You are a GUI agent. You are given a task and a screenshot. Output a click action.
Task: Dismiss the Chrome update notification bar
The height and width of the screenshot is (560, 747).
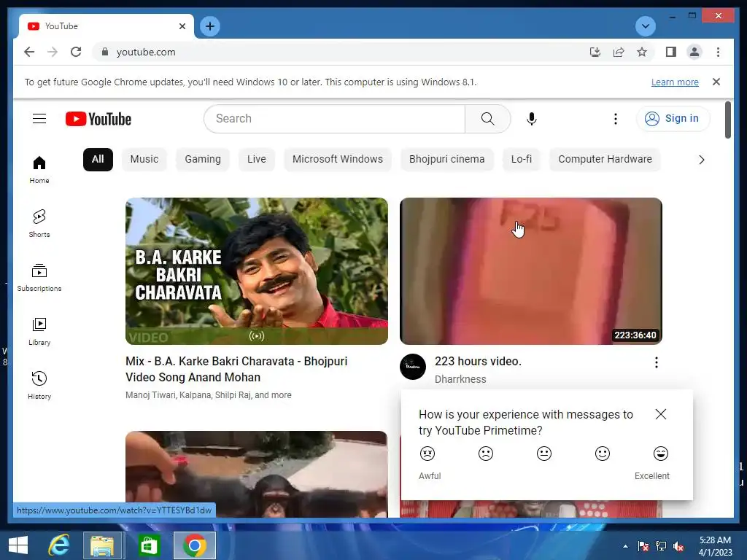tap(716, 82)
